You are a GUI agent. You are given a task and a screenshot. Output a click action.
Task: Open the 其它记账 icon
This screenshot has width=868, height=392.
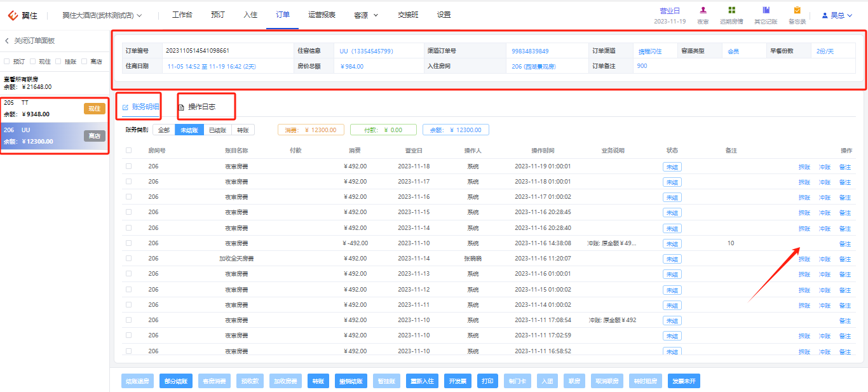(766, 10)
